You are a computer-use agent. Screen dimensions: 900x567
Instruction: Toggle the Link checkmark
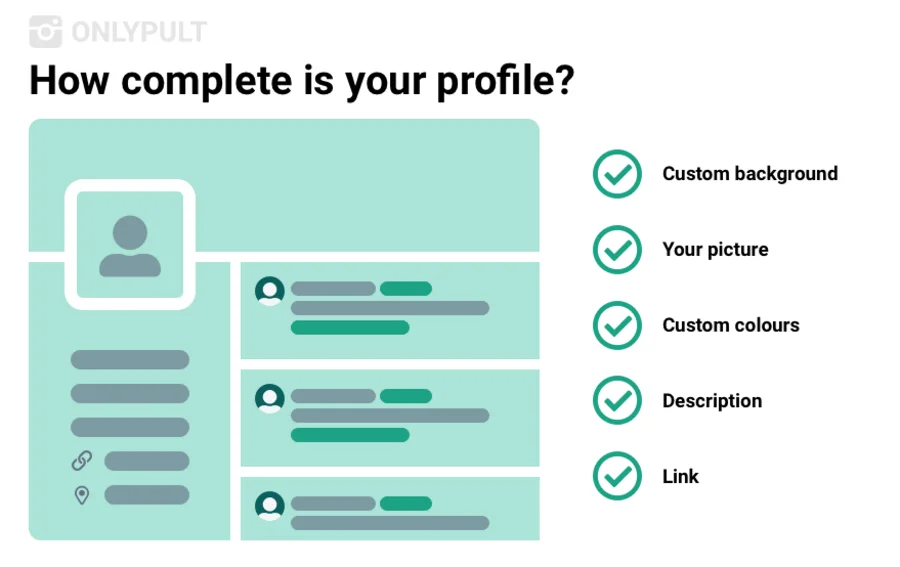click(617, 476)
